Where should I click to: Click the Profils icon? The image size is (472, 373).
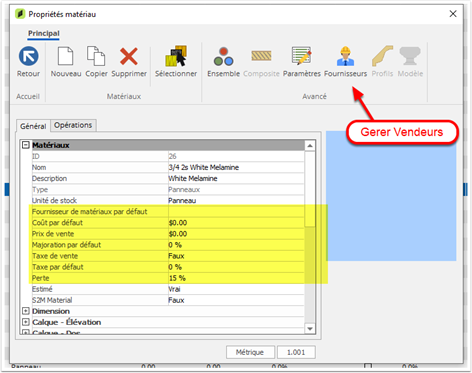[x=382, y=56]
